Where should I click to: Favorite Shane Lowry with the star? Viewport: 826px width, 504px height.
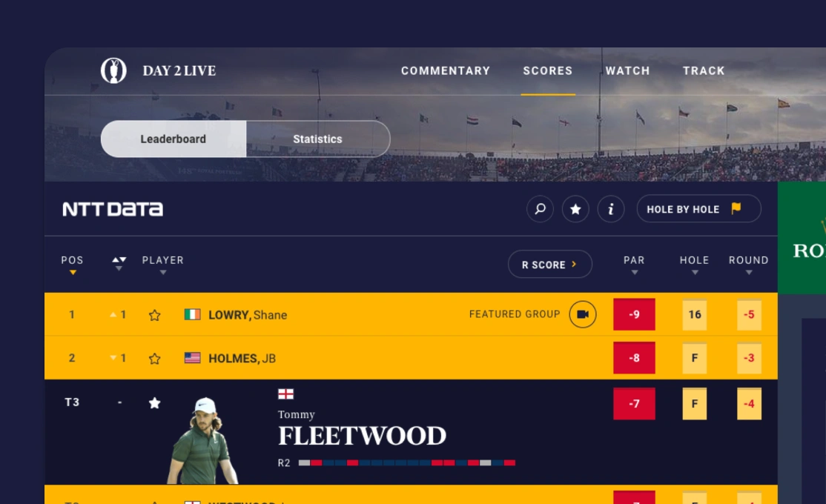tap(154, 315)
